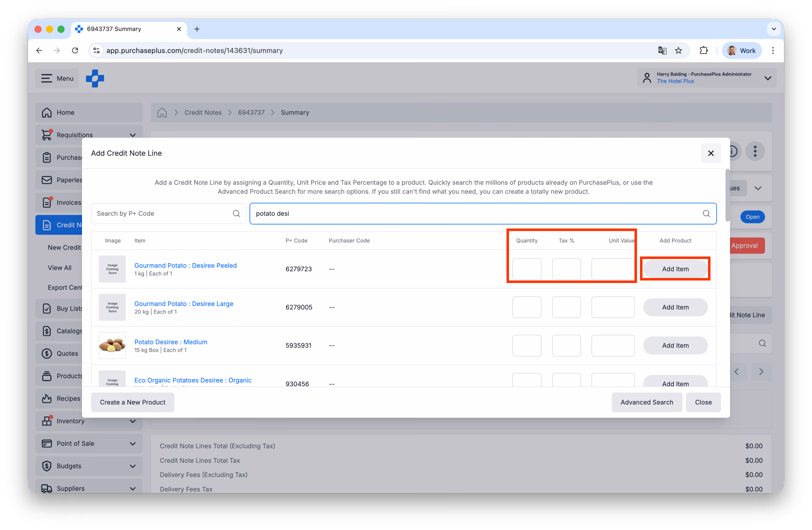Open Export Centre in the sidebar submenu
Screen dimensions: 812x530
[x=65, y=287]
